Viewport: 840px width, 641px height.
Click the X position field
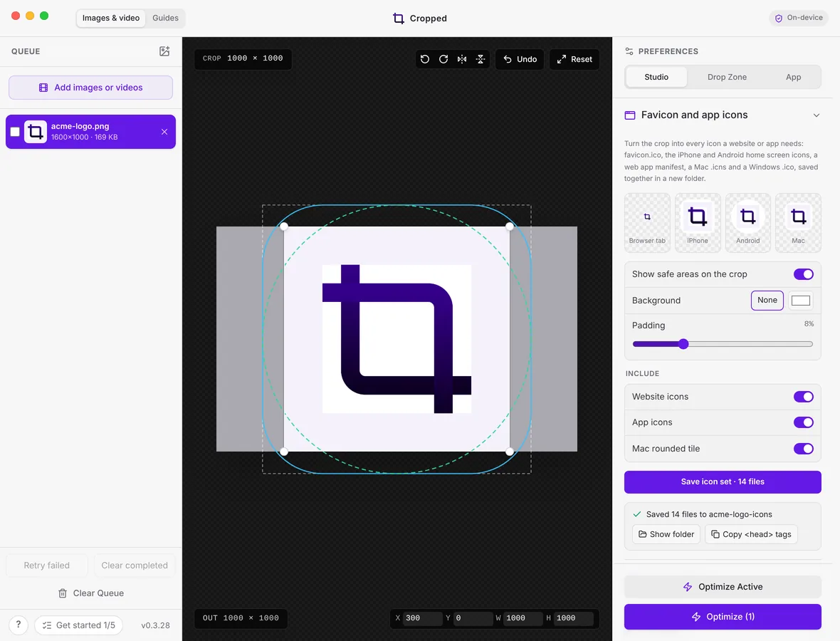pyautogui.click(x=423, y=618)
